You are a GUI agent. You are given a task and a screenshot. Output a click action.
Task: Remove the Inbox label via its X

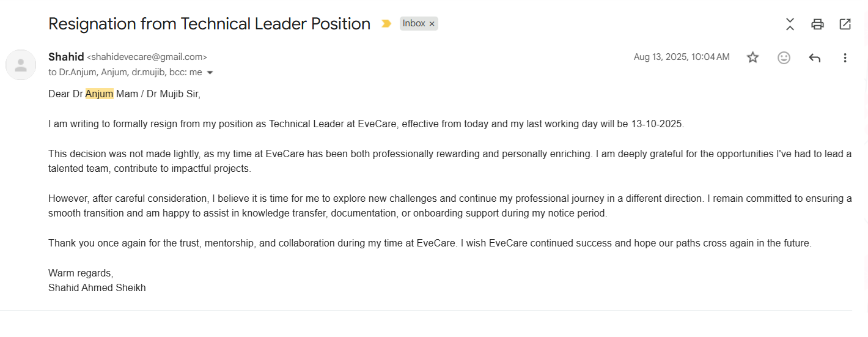click(432, 24)
